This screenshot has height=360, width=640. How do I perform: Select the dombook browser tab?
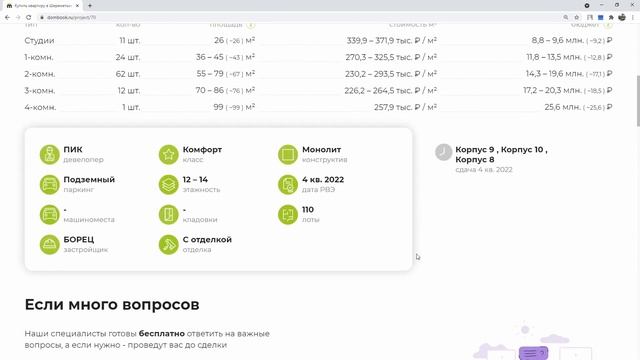pos(41,6)
